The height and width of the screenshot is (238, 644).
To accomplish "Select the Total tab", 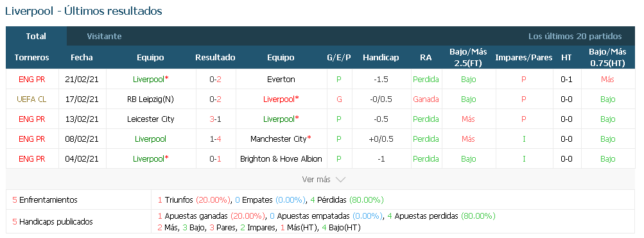I will tap(36, 36).
